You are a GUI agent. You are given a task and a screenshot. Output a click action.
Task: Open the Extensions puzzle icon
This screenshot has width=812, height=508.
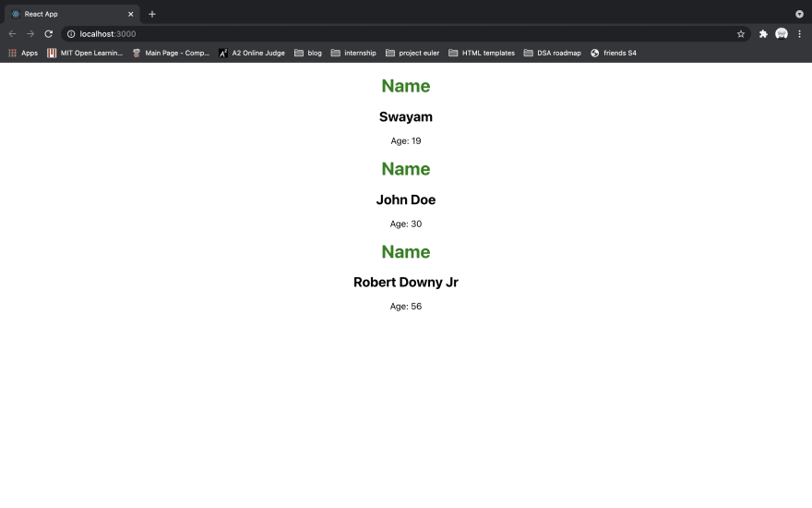click(763, 33)
